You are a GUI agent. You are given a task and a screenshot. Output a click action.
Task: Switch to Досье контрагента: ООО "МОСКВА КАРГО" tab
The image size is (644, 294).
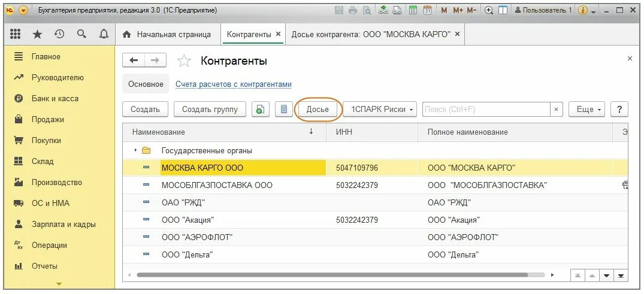(x=371, y=35)
